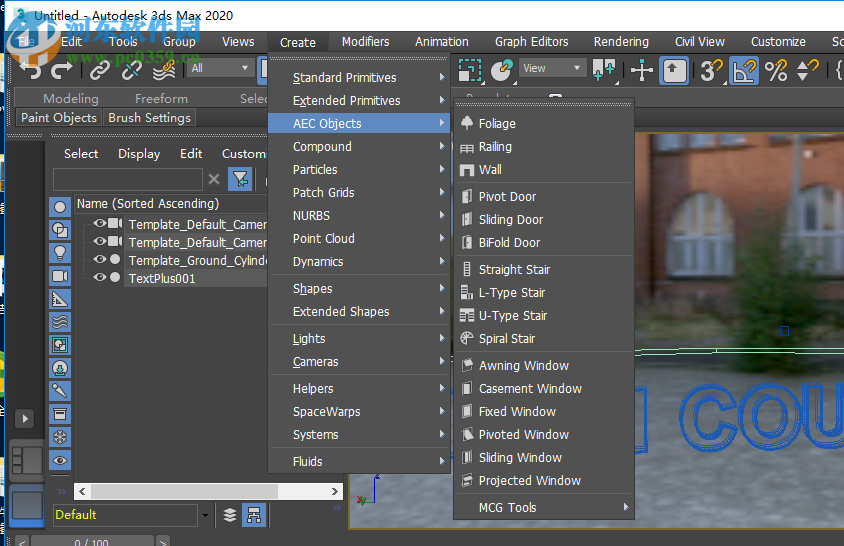Choose Pivot Door menu entry
Viewport: 844px width, 546px height.
(x=544, y=197)
